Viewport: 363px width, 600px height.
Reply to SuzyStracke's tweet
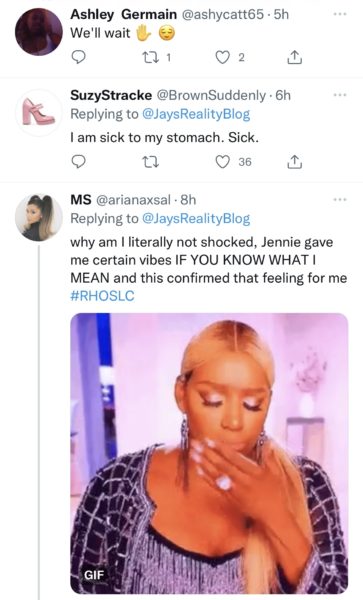pyautogui.click(x=79, y=162)
